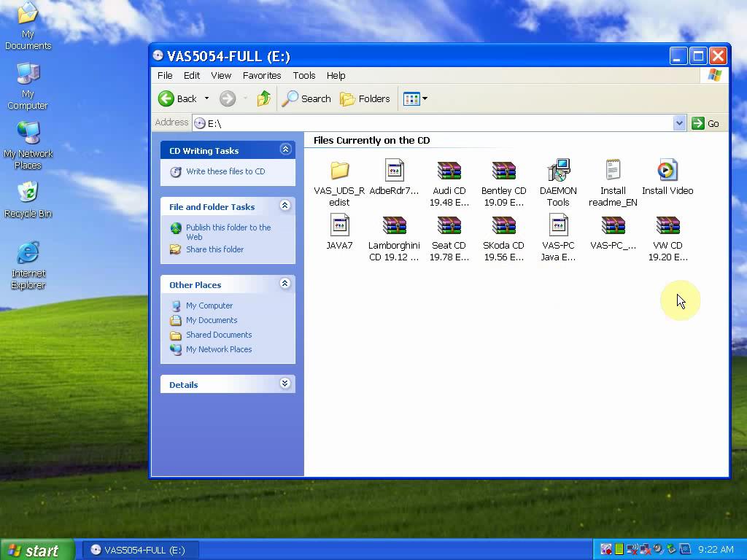
Task: Open the DAEMON Tools installer icon
Action: tap(558, 171)
